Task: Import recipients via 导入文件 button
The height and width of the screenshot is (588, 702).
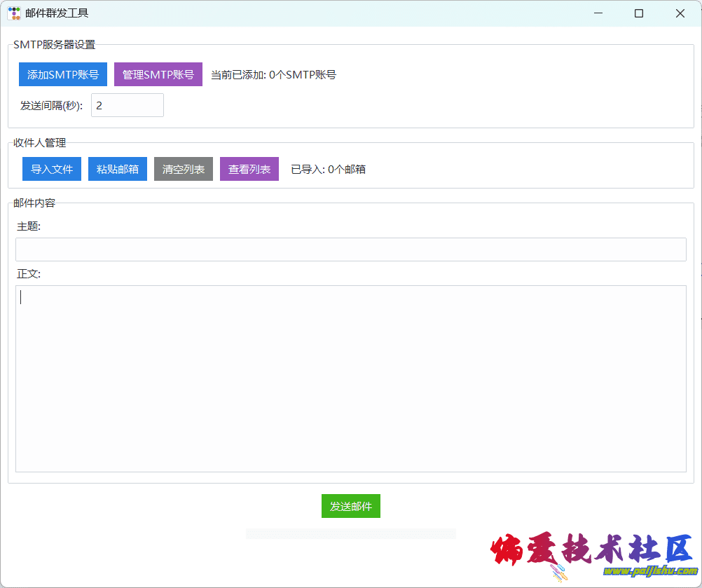Action: [51, 169]
